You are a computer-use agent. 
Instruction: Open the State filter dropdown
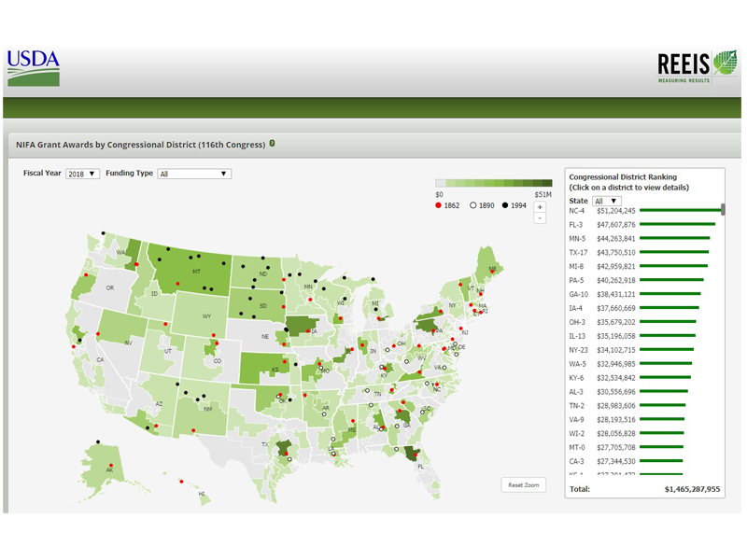(x=606, y=201)
